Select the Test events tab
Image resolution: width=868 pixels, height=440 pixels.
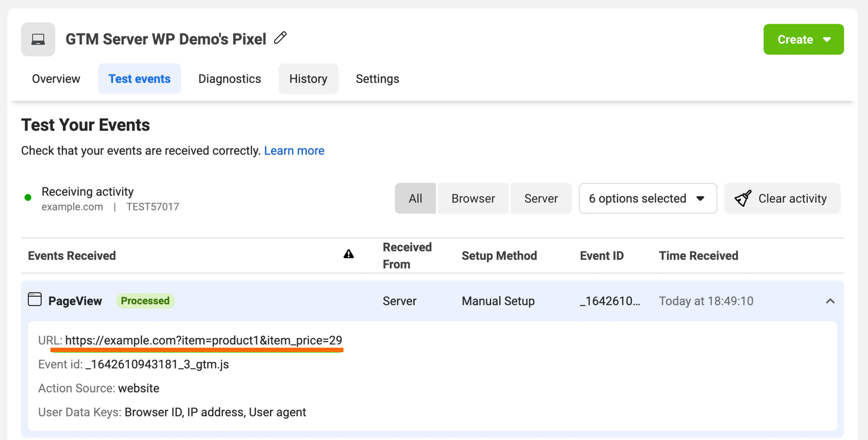pos(139,78)
